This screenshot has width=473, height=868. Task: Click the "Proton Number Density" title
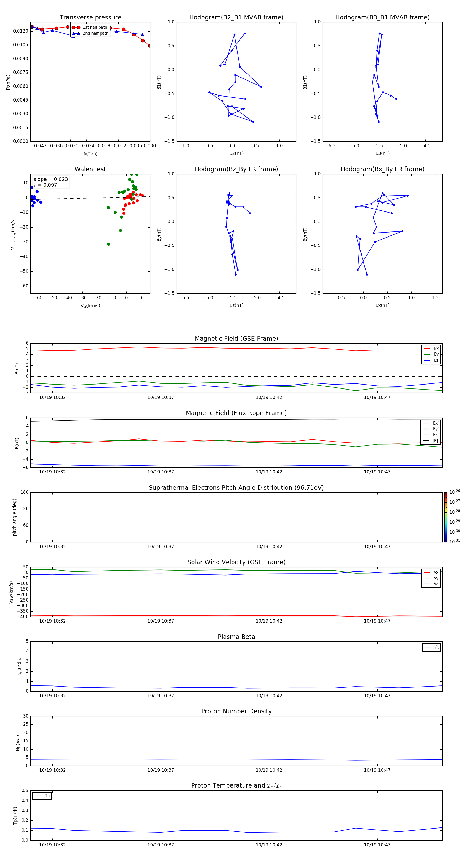tap(236, 711)
